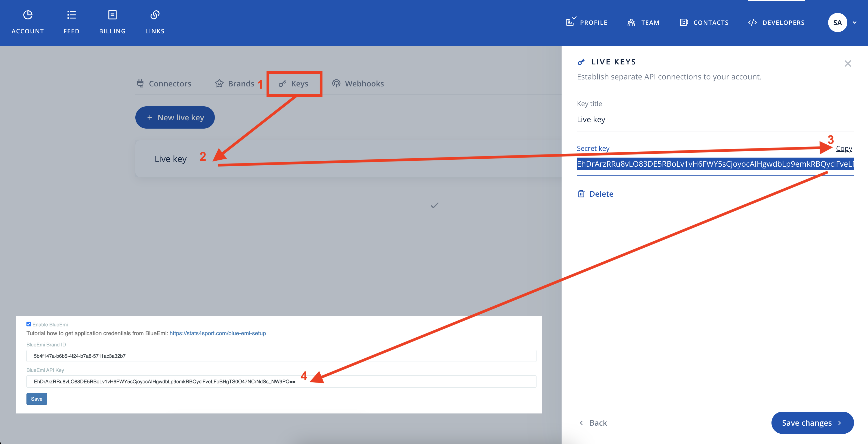The width and height of the screenshot is (868, 444).
Task: Click the Back chevron icon
Action: click(x=581, y=423)
